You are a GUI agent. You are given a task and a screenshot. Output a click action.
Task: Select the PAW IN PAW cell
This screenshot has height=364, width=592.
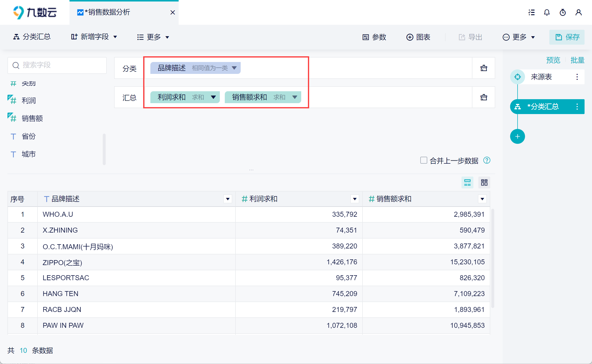tap(136, 326)
